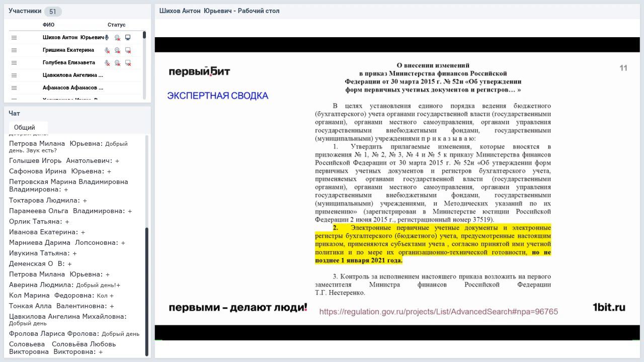644x362 pixels.
Task: Open row menu icon for Голубева Елизавета
Action: 14,63
